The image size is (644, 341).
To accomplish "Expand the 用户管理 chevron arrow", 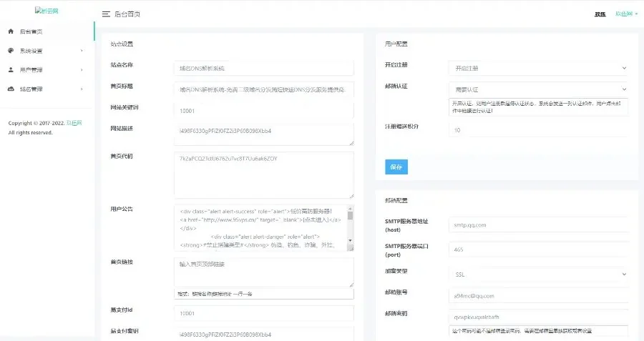I will pos(82,70).
